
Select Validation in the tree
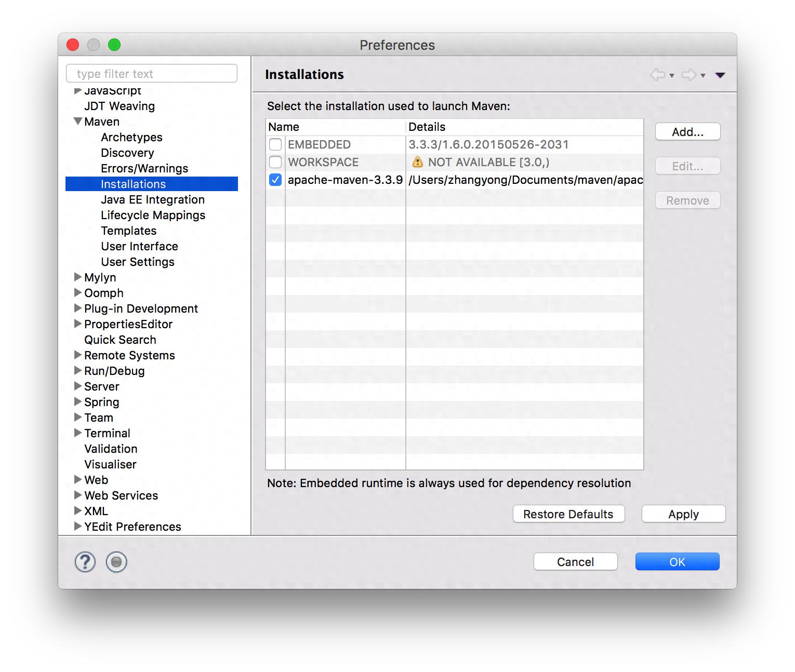tap(111, 449)
